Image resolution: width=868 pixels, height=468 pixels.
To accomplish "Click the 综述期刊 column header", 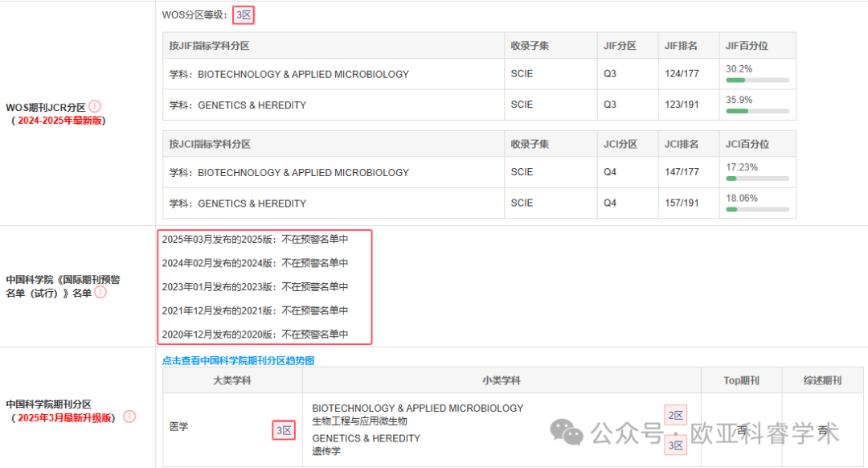I will click(823, 380).
